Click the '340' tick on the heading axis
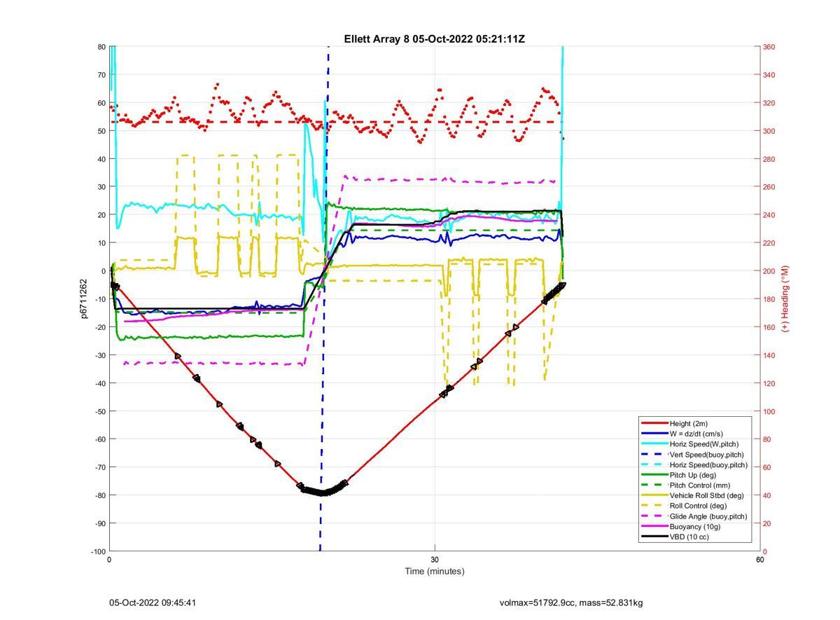Viewport: 840px width, 620px height. pyautogui.click(x=769, y=75)
